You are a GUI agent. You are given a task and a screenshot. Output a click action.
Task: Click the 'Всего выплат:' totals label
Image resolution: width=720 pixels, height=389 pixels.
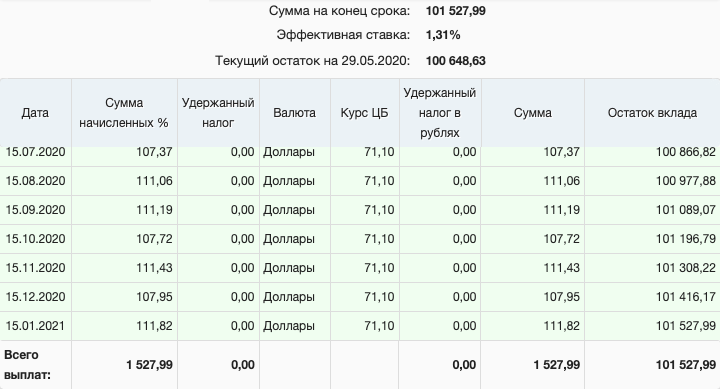click(x=27, y=365)
